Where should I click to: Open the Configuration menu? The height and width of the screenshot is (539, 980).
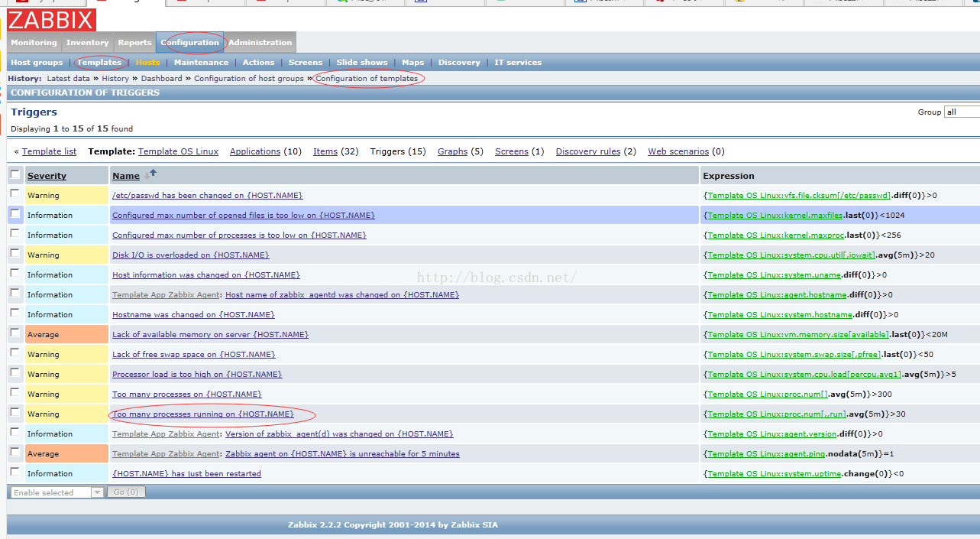[x=189, y=43]
